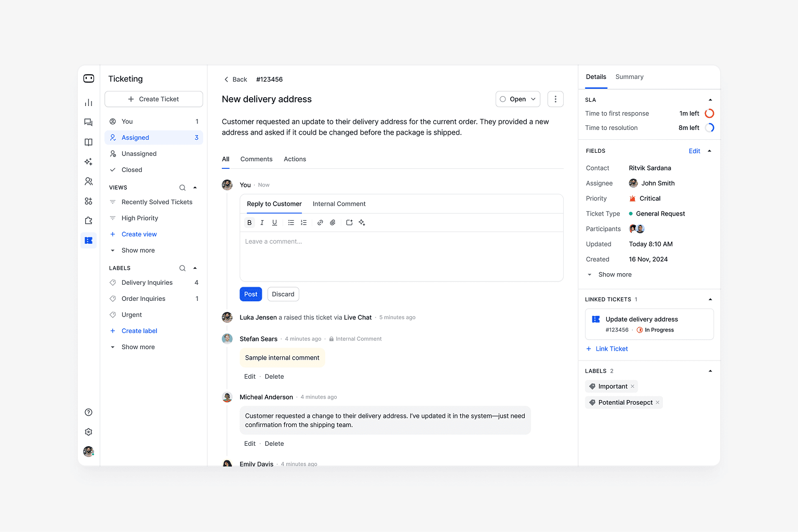Open the Closed tickets list
This screenshot has width=798, height=532.
[154, 170]
